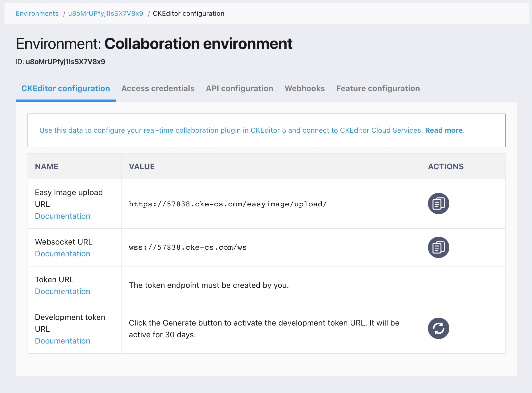Switch to the Access credentials tab

158,88
